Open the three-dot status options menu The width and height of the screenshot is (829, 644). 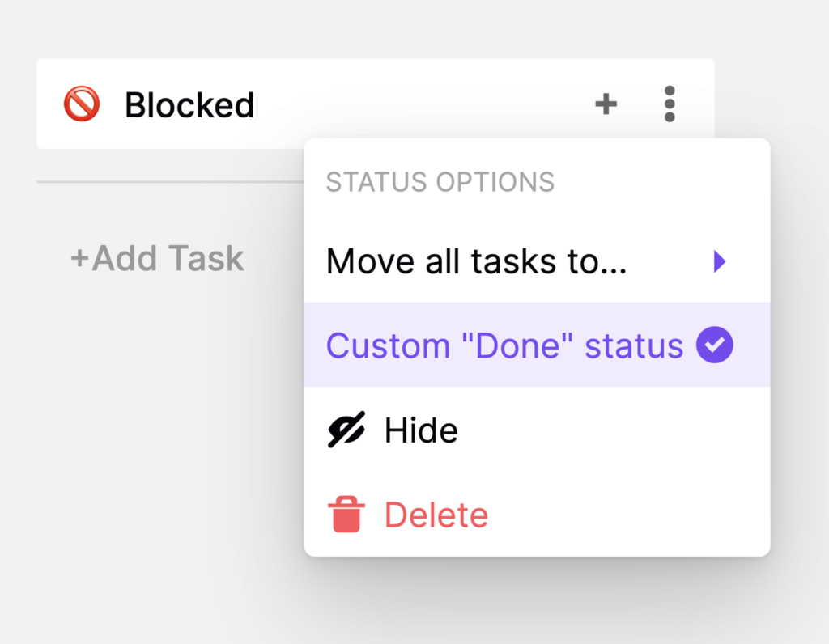[669, 104]
